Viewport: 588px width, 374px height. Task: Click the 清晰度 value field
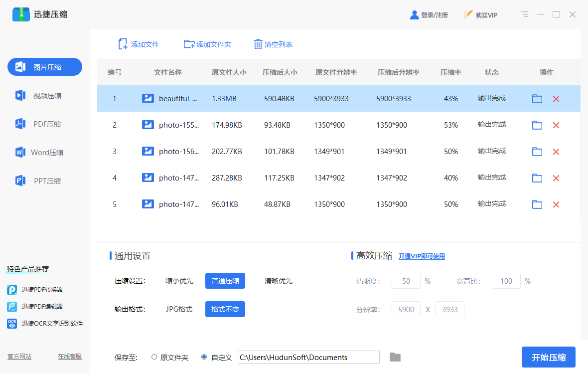tap(406, 281)
